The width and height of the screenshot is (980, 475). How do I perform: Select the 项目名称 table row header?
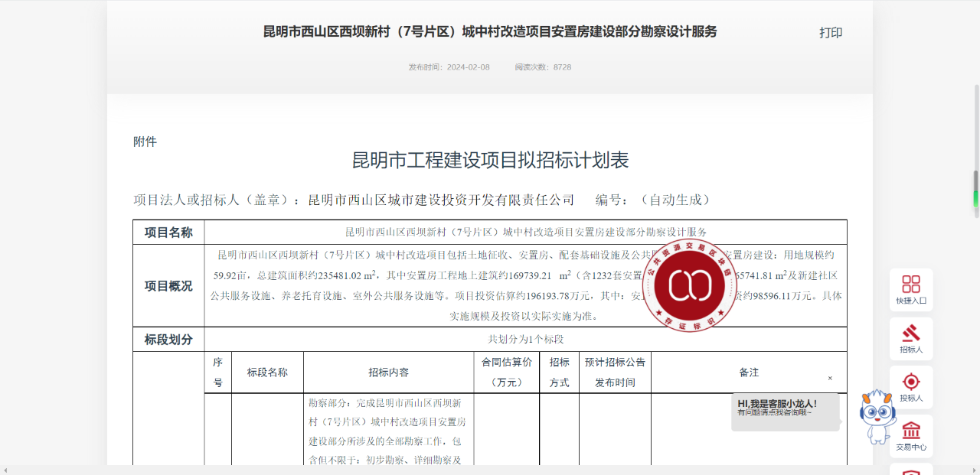[x=168, y=232]
